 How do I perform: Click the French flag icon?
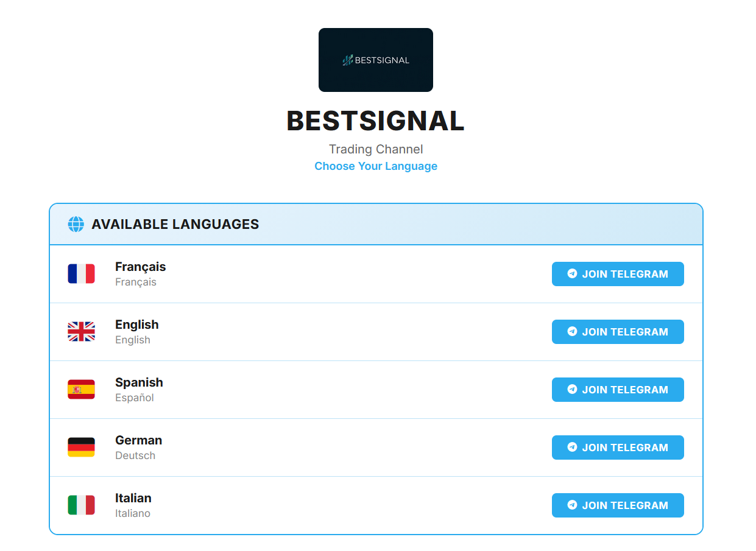pos(81,273)
